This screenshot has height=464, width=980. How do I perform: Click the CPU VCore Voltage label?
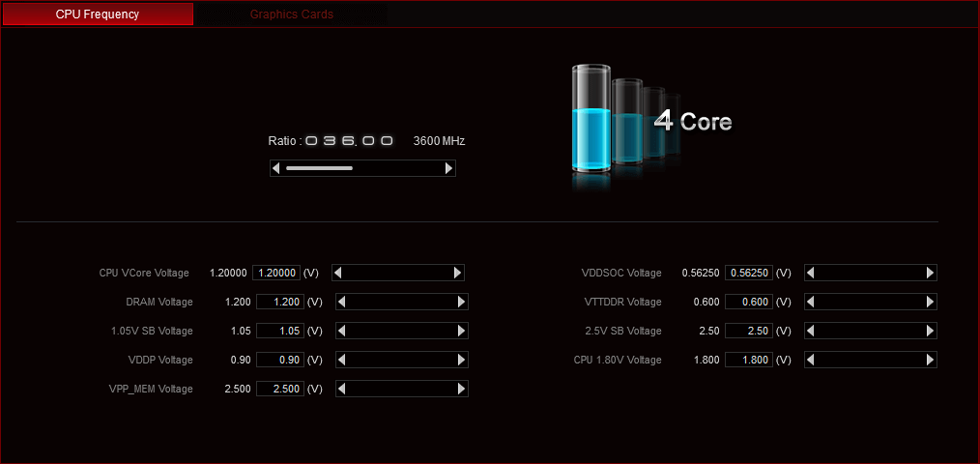pyautogui.click(x=144, y=273)
